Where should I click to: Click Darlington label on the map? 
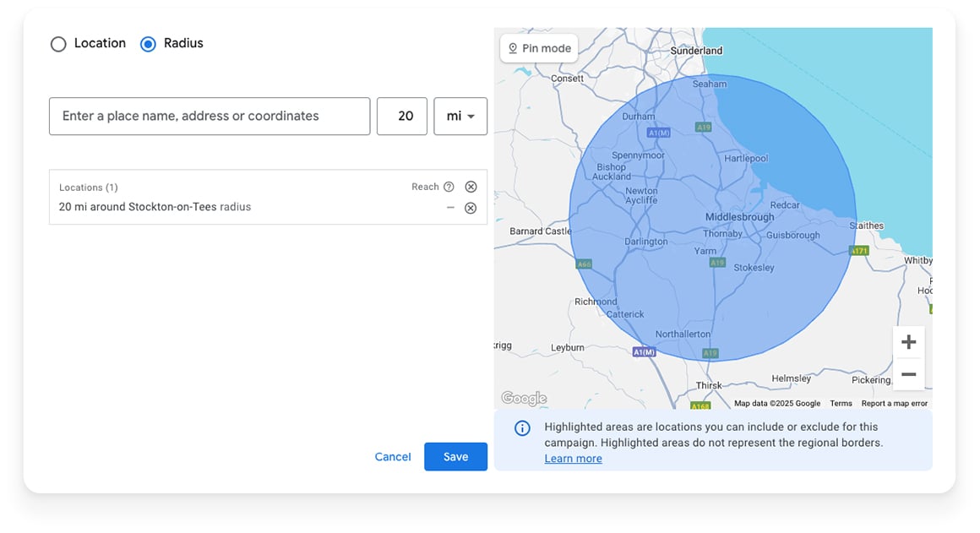645,242
